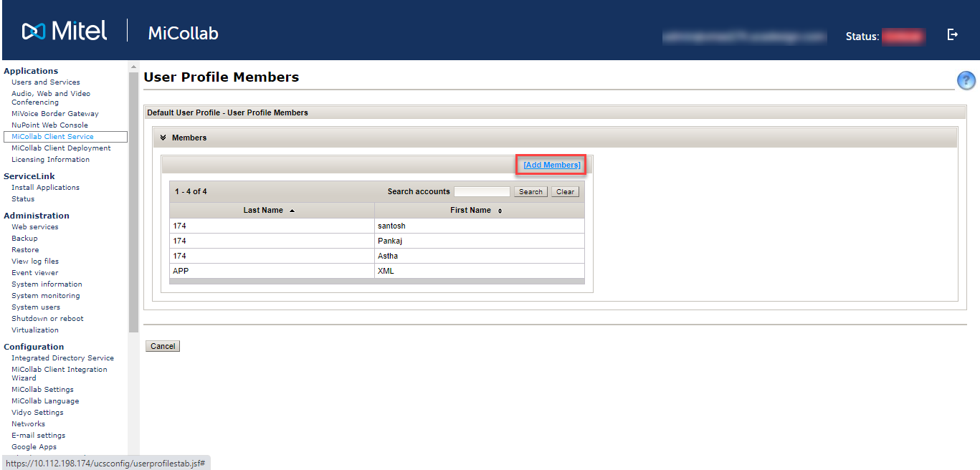Image resolution: width=980 pixels, height=470 pixels.
Task: Select NuPoint Web Console
Action: [x=49, y=125]
